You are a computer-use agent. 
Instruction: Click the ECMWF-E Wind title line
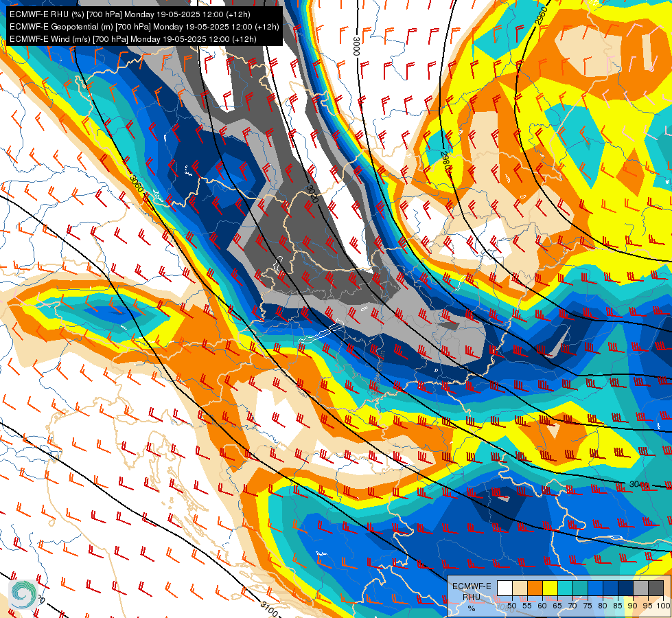133,39
